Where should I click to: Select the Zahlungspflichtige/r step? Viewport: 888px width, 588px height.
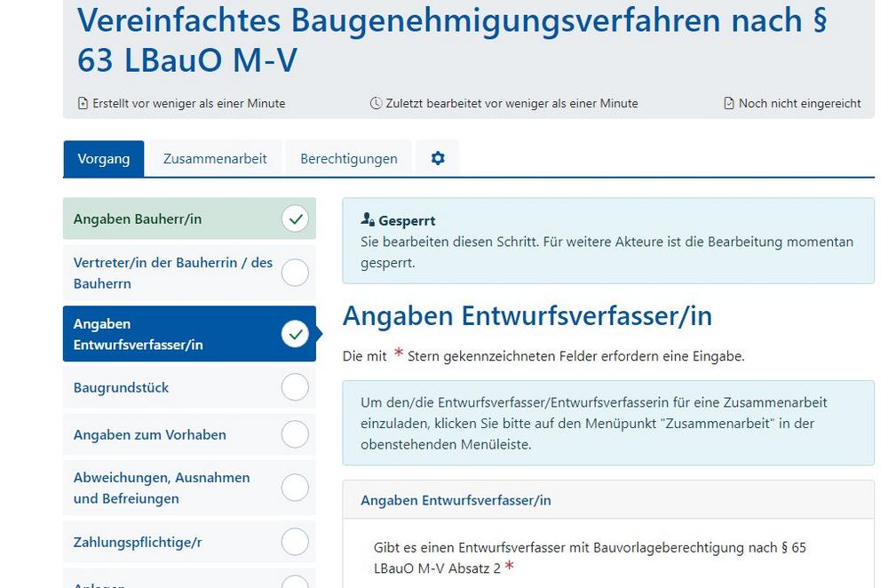[x=138, y=541]
